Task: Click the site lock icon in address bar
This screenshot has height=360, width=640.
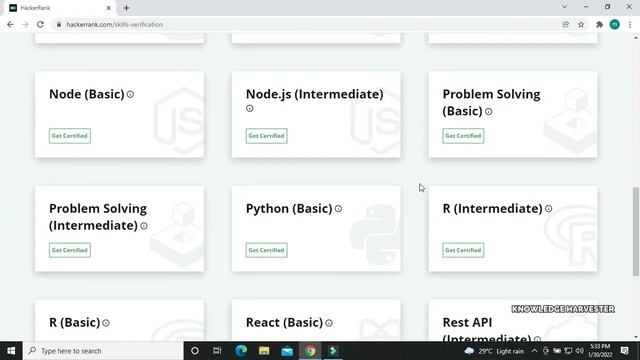Action: [x=59, y=24]
